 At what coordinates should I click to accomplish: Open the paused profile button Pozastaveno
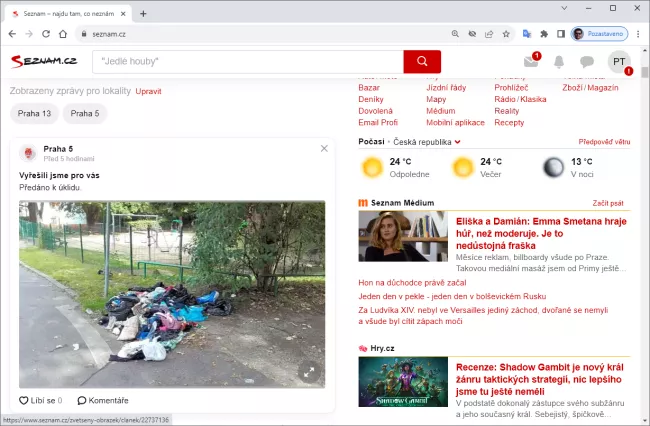[599, 34]
